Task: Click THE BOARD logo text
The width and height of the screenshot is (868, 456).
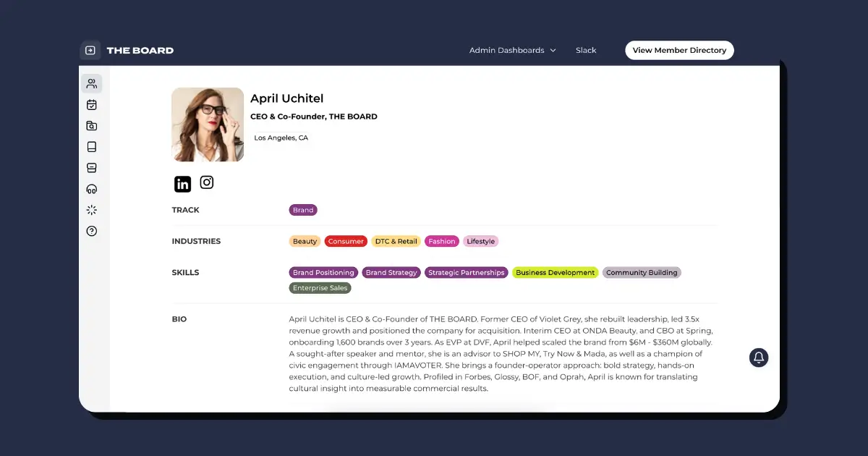Action: (140, 51)
